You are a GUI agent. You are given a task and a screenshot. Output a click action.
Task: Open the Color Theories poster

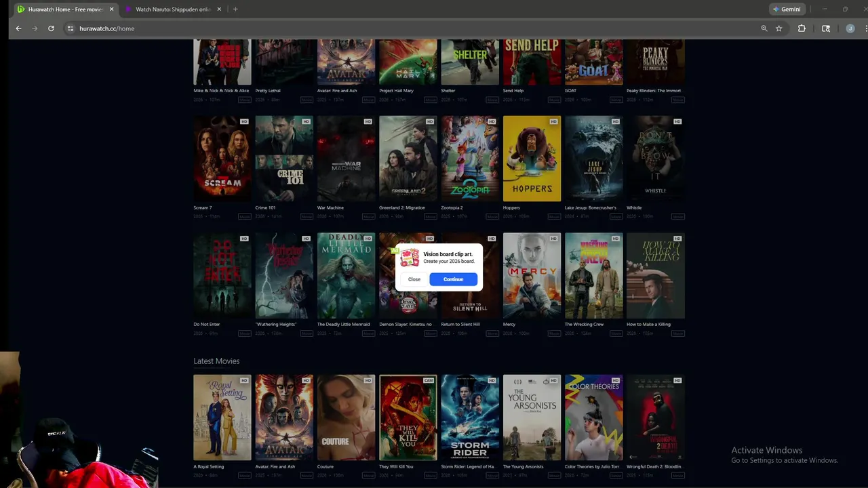593,418
